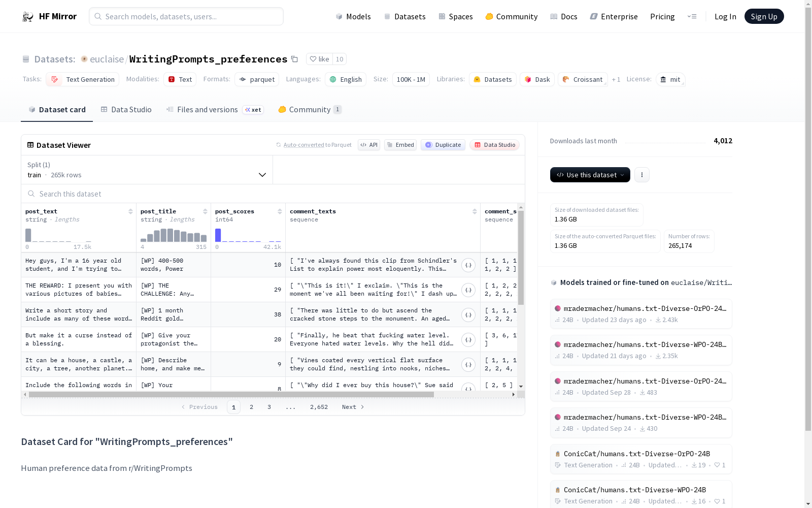Expand JSON cell for the Schindler's List row
Screen dimensions: 812x508
click(x=468, y=265)
